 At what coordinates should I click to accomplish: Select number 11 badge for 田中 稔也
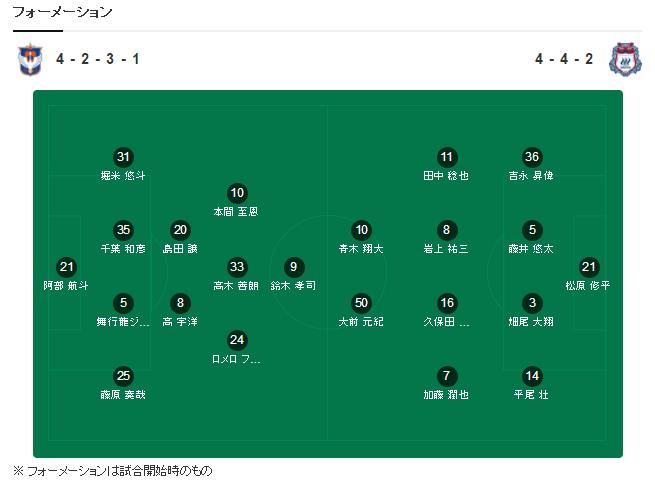[447, 157]
